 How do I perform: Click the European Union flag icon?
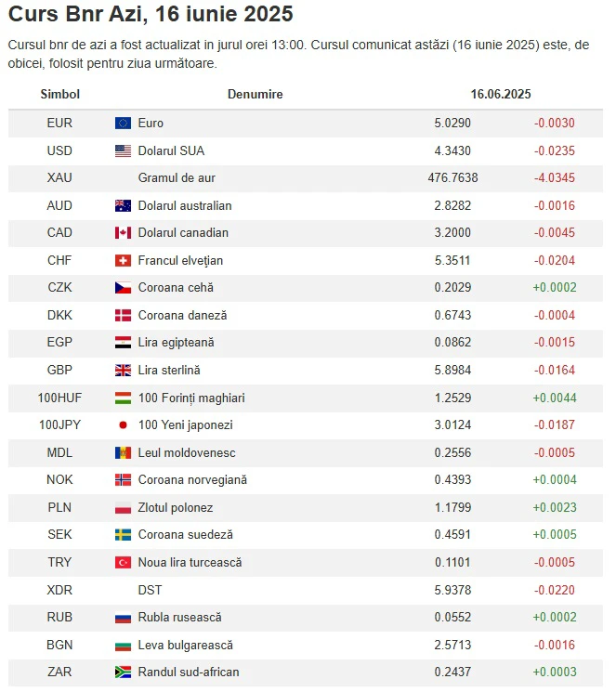point(123,124)
